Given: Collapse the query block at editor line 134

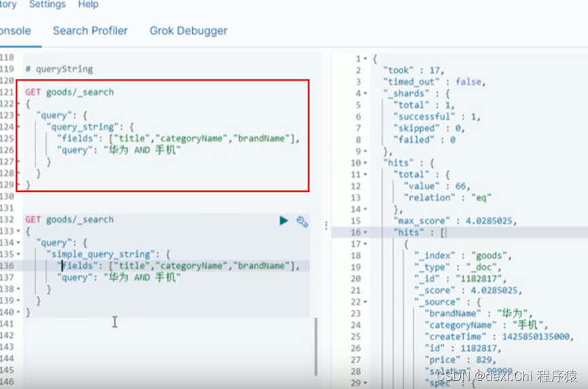Looking at the screenshot, I should [18, 243].
